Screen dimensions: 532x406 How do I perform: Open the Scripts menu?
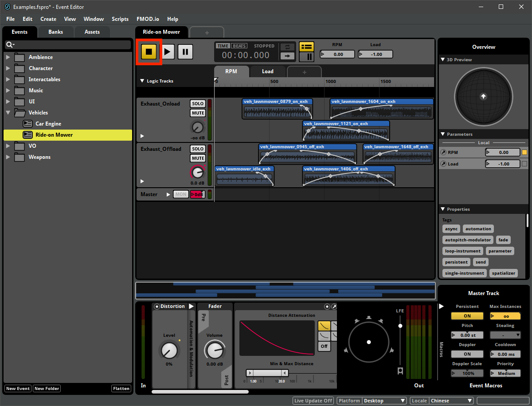click(x=120, y=19)
